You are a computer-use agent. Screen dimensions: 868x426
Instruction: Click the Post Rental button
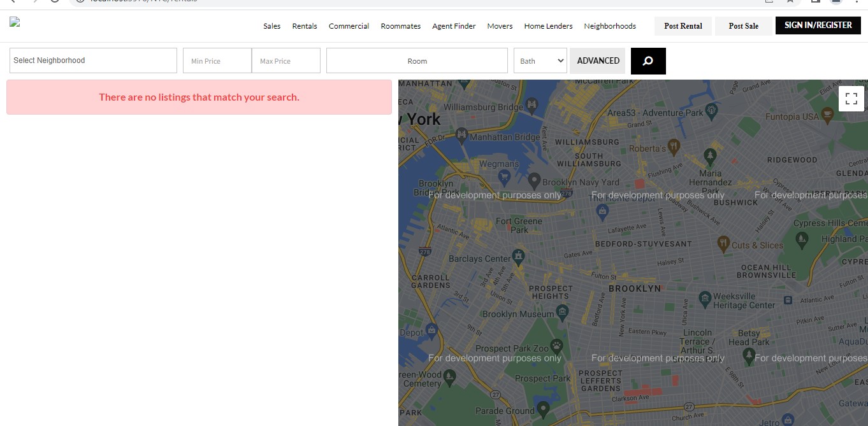pyautogui.click(x=683, y=26)
